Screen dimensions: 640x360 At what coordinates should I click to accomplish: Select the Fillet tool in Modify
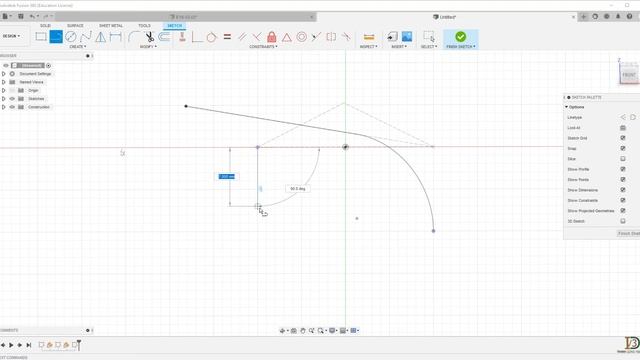point(133,37)
